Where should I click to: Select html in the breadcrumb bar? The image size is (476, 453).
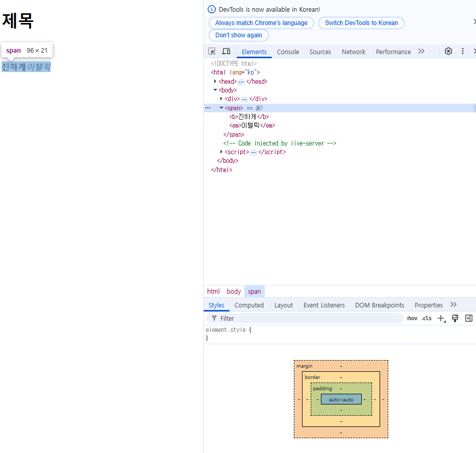coord(213,292)
